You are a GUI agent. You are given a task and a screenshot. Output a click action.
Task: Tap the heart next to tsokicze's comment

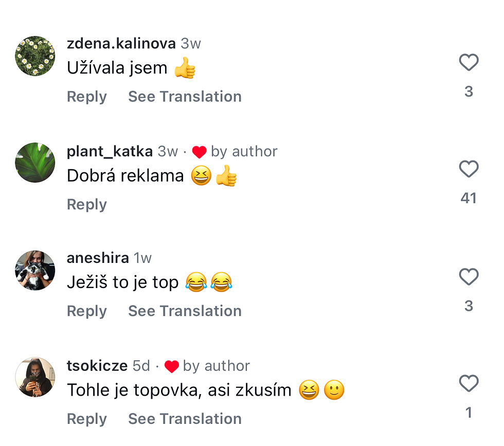469,384
